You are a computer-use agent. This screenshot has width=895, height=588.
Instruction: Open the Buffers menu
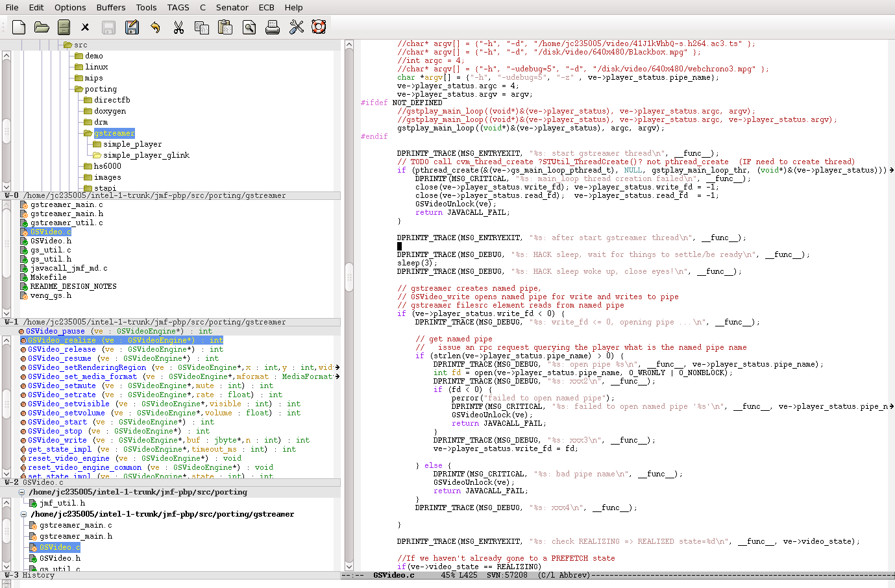[111, 7]
